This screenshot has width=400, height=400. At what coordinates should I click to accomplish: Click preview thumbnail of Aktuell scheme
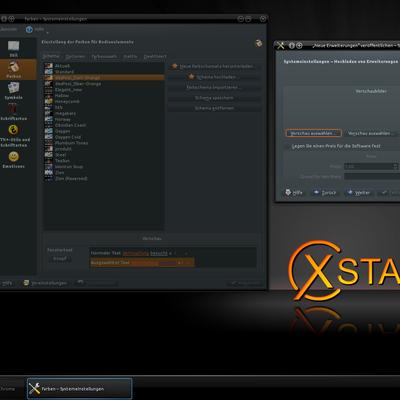[x=49, y=66]
